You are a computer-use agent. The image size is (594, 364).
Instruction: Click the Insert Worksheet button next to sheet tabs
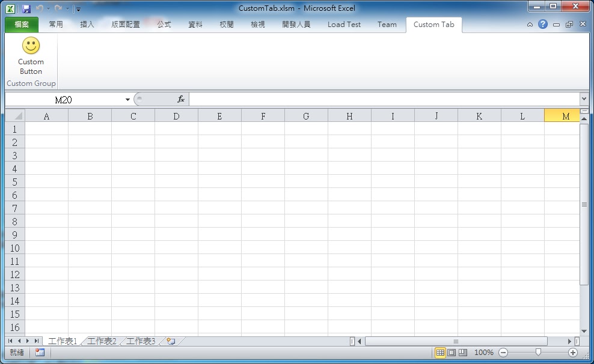(170, 341)
